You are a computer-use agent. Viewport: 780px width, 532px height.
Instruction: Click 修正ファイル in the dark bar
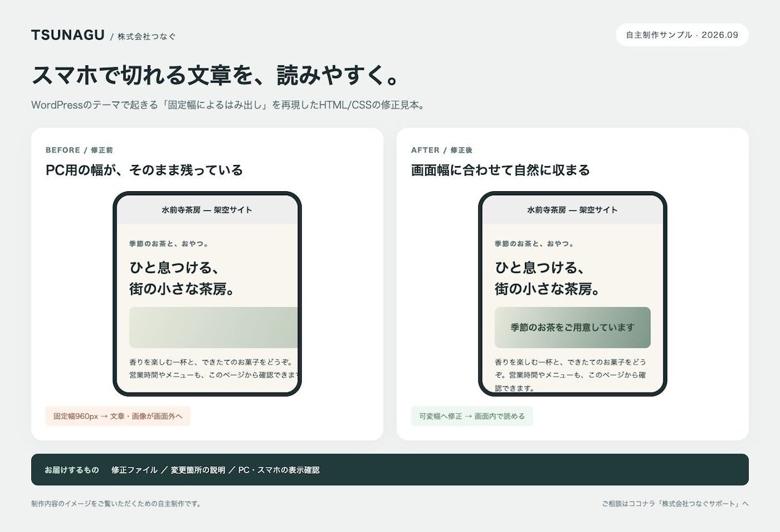134,470
